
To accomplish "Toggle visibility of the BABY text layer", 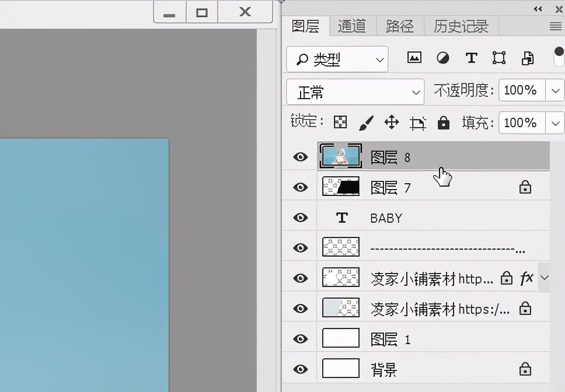I will tap(299, 217).
